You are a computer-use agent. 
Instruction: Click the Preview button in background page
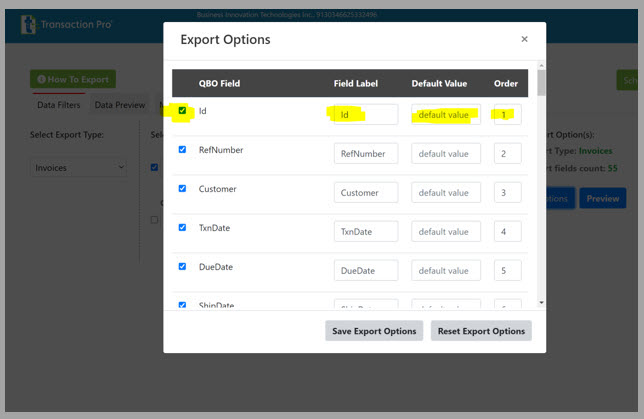pos(603,198)
